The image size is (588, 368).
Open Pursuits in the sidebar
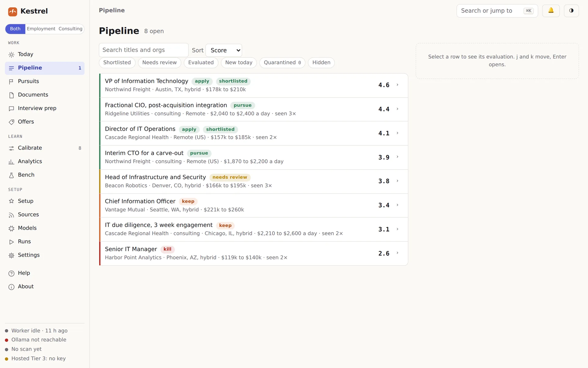pyautogui.click(x=45, y=82)
